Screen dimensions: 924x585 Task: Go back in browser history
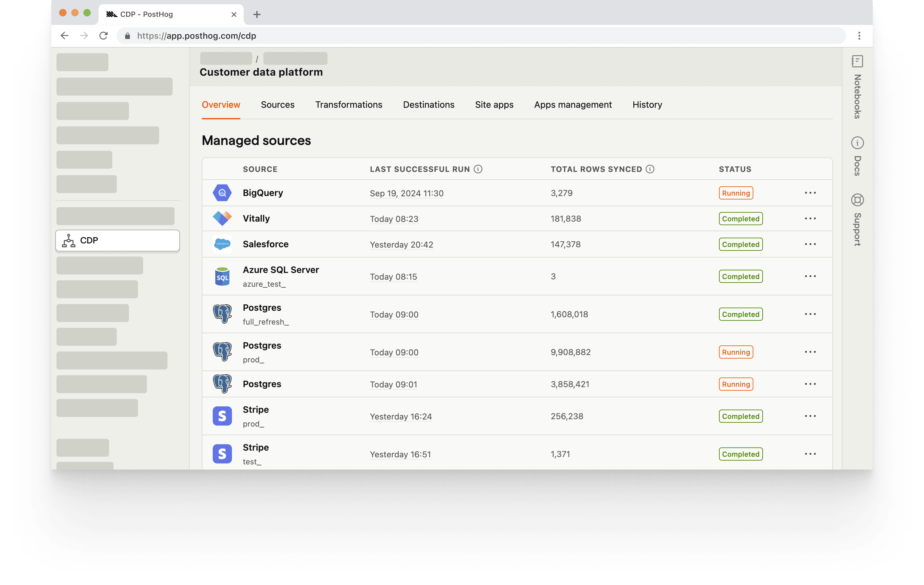pyautogui.click(x=64, y=36)
